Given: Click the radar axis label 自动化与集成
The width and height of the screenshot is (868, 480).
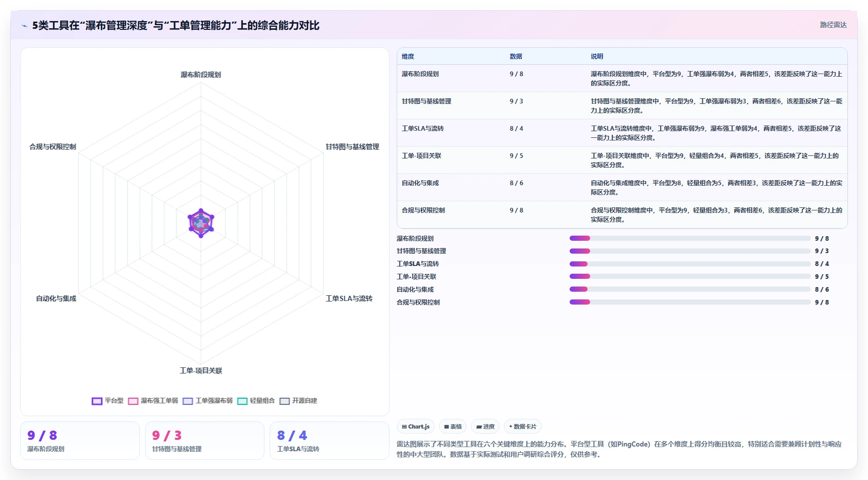Looking at the screenshot, I should coord(56,298).
